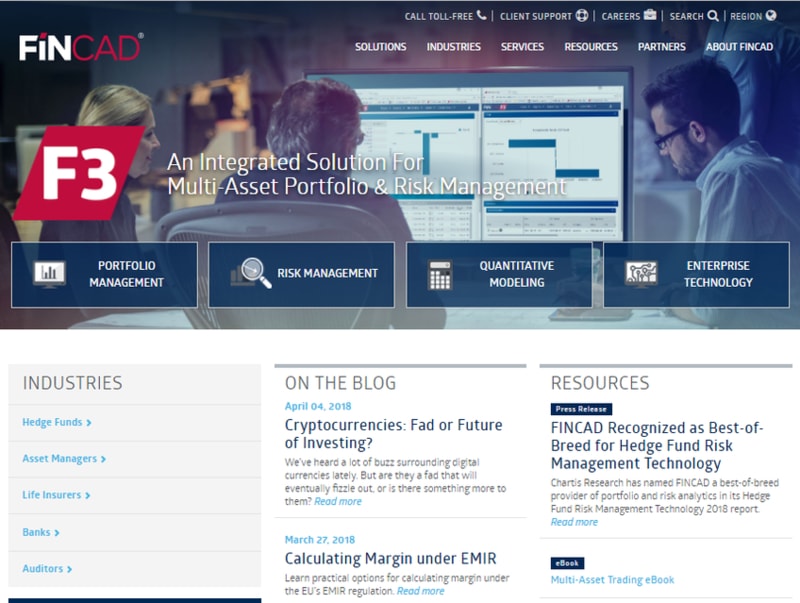Click the Call Toll-Free link
Screen dimensions: 800x603
pos(439,16)
